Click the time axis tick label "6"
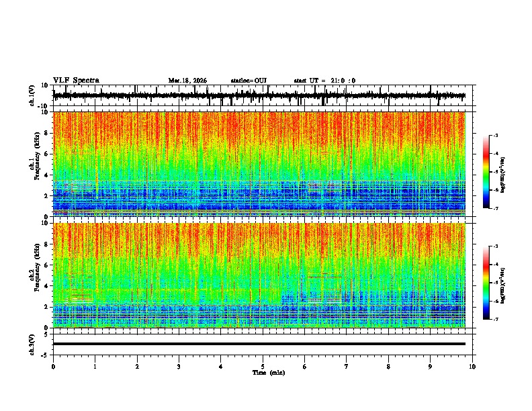Screen dimensions: 532x411 [x=305, y=367]
